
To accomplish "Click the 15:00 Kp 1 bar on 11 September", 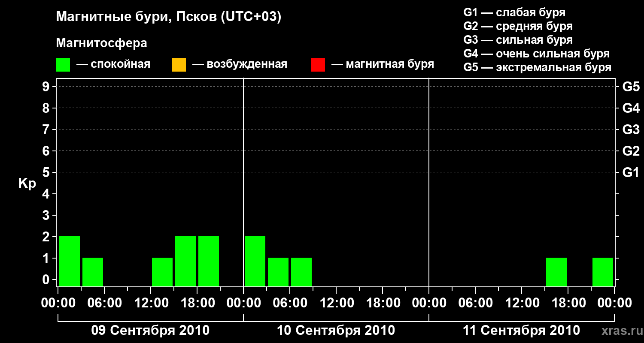I will click(x=556, y=272).
